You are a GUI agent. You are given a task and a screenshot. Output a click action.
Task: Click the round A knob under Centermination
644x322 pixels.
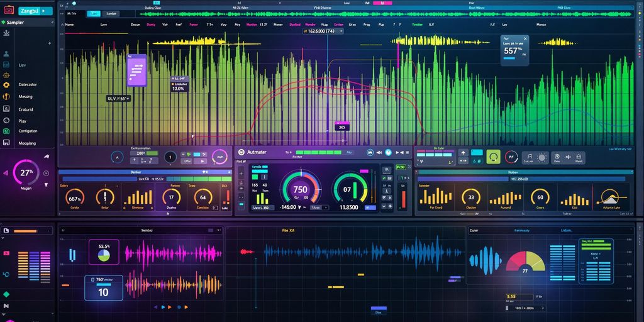[118, 157]
